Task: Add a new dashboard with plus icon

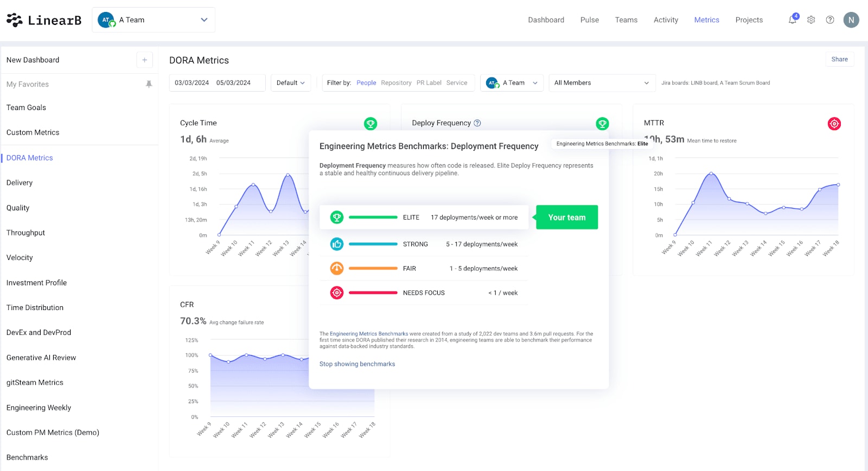Action: tap(145, 60)
